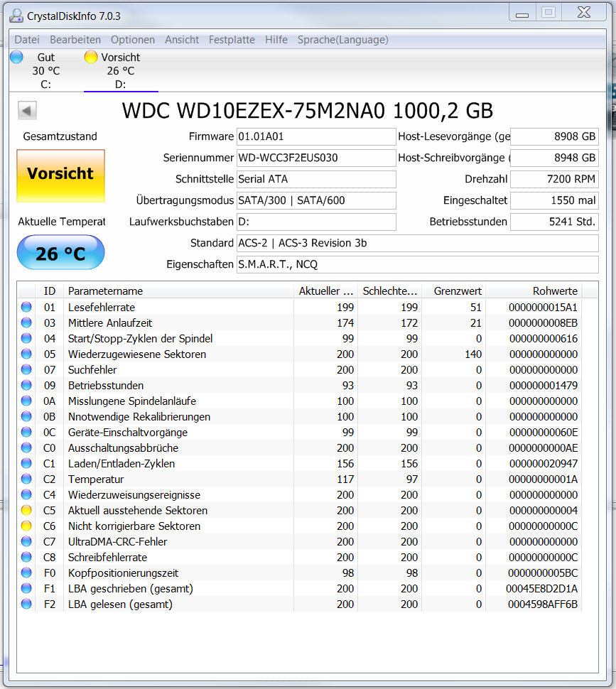Click the Eigenschaften field S.M.A.R.T., NCQ
The width and height of the screenshot is (616, 689).
pos(417,264)
